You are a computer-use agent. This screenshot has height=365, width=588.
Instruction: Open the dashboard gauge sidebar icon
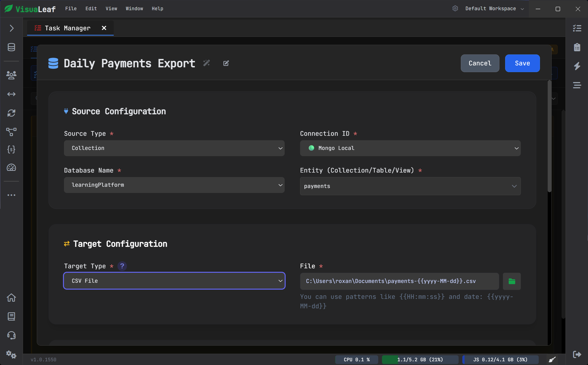[11, 168]
